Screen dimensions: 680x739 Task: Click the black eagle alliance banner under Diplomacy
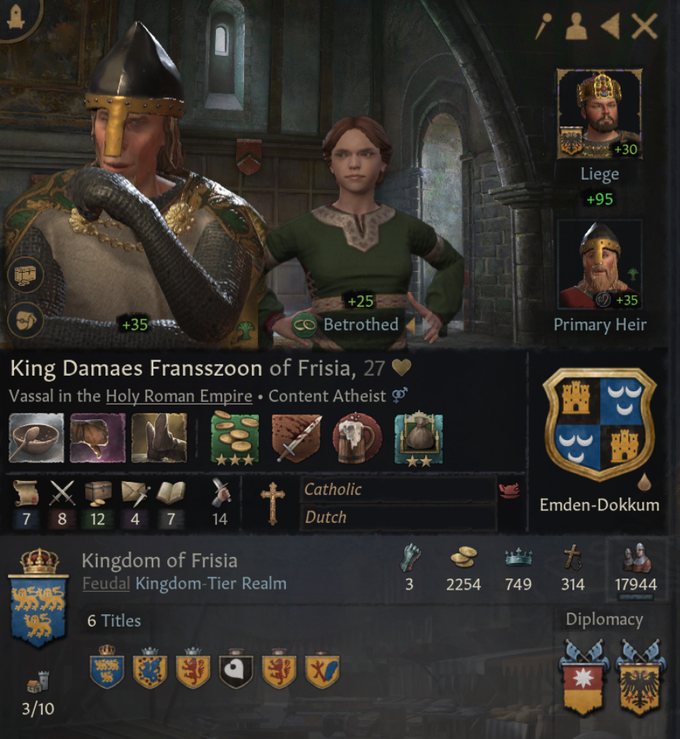tap(640, 677)
